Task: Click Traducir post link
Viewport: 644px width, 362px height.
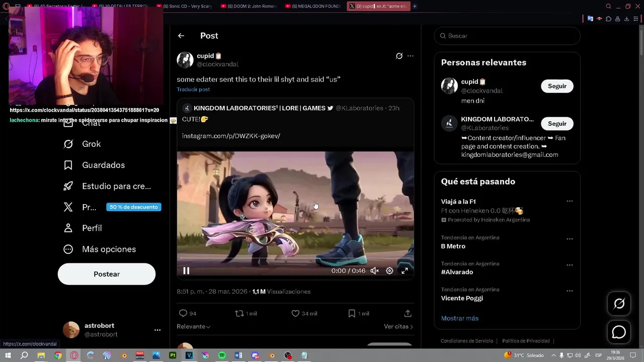Action: click(193, 89)
